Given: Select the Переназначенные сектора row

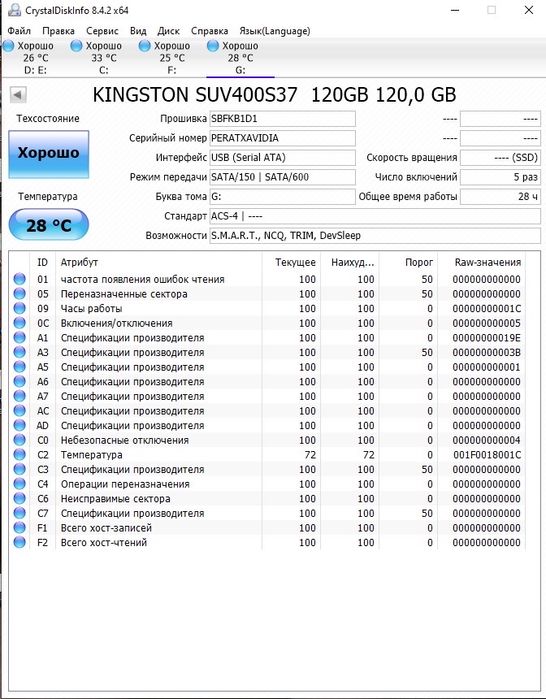Looking at the screenshot, I should [x=267, y=294].
